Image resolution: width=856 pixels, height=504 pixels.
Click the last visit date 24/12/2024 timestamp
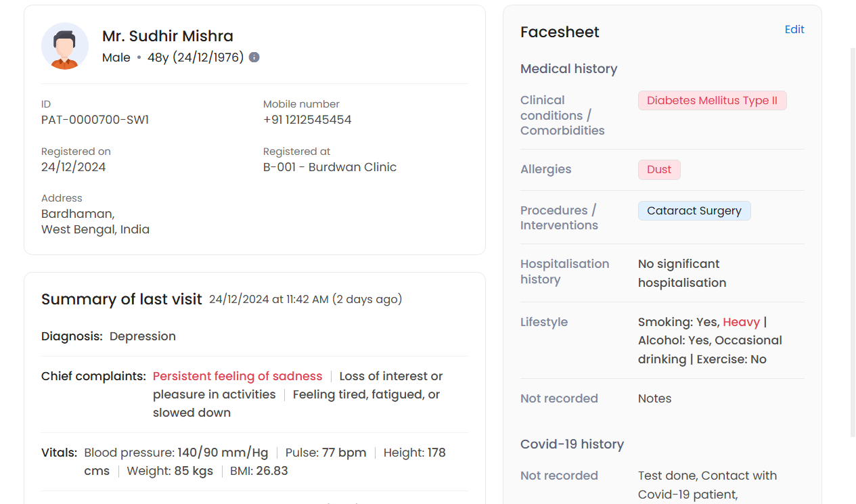coord(306,299)
